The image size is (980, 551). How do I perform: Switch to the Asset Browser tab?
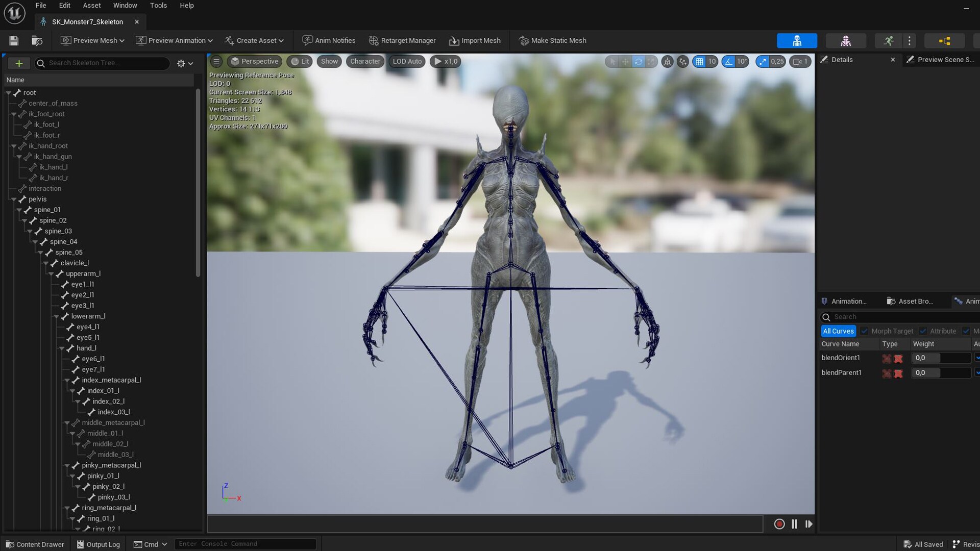tap(912, 301)
